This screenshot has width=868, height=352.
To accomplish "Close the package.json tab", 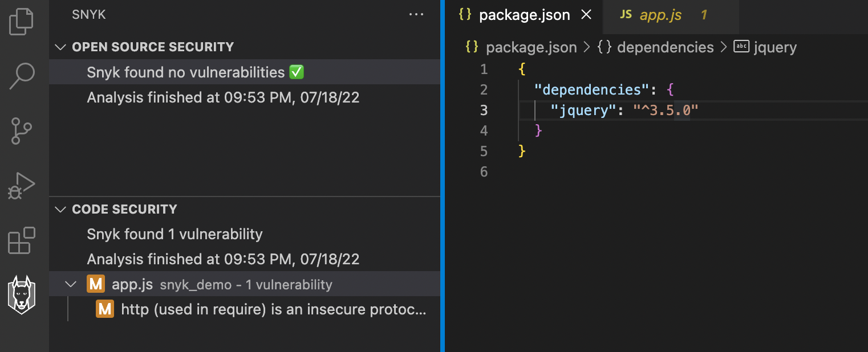I will click(x=586, y=15).
